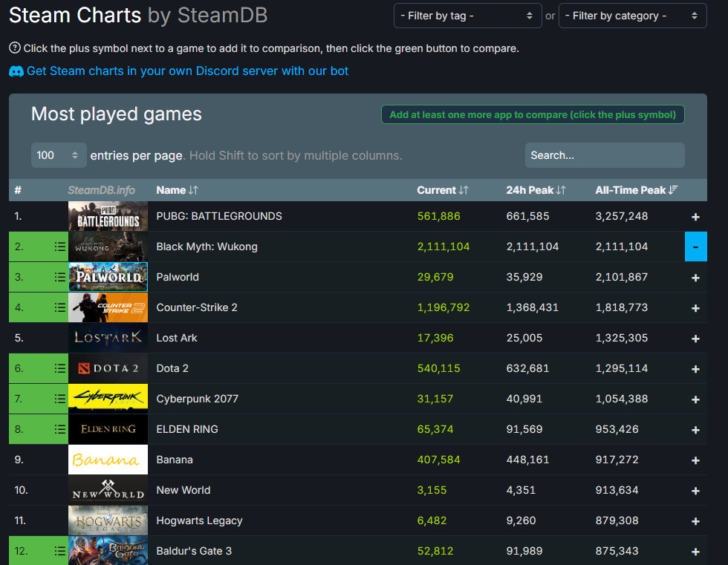
Task: Add Banana to comparison using plus symbol
Action: 695,460
